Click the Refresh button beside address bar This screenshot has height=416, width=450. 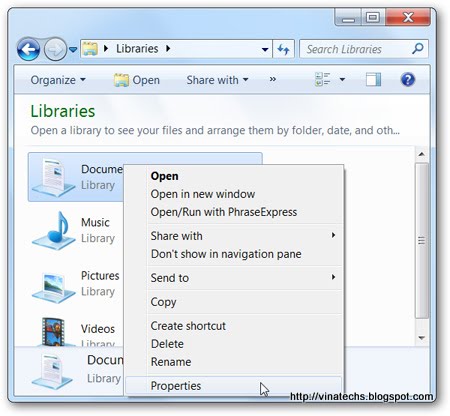pyautogui.click(x=283, y=49)
